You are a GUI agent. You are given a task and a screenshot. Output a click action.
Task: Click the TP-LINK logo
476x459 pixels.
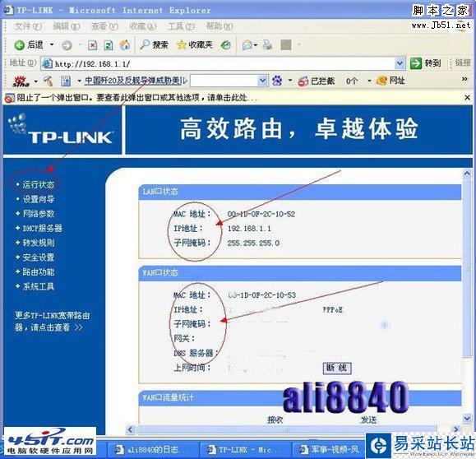coord(62,130)
